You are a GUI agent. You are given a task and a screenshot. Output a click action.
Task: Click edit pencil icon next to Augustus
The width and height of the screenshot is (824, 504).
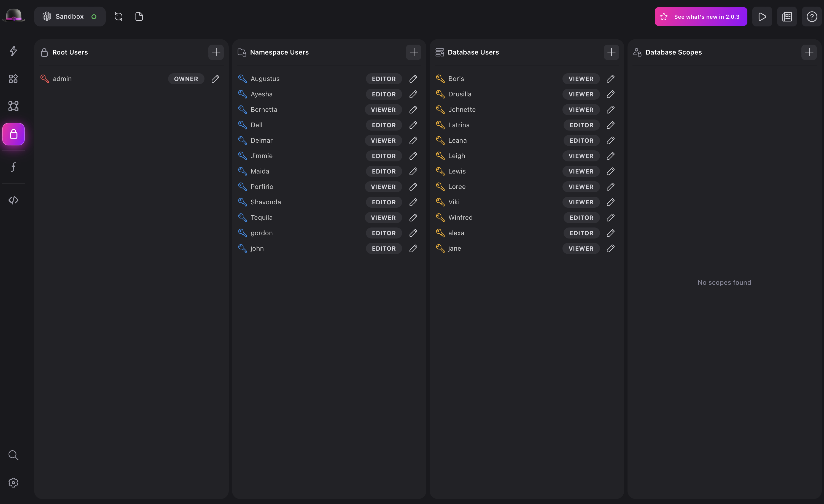click(413, 78)
